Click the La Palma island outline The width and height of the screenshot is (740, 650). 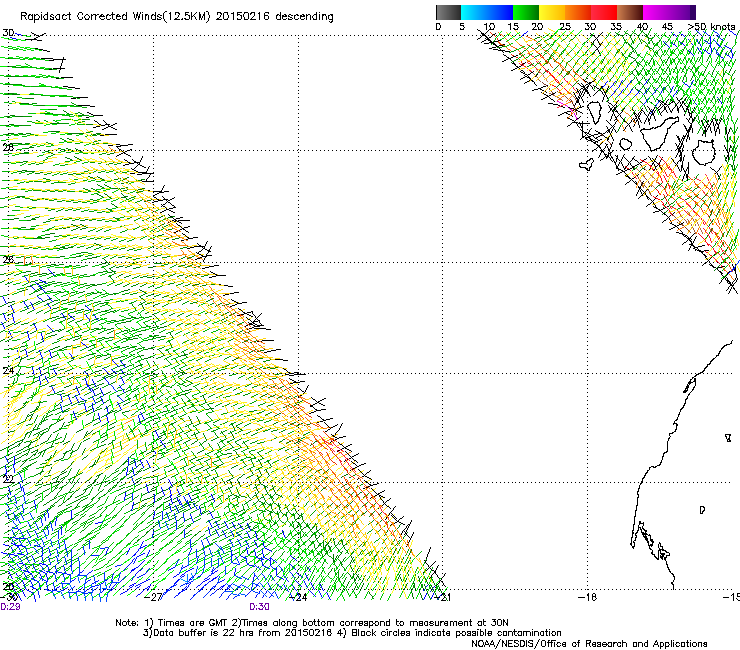(594, 111)
